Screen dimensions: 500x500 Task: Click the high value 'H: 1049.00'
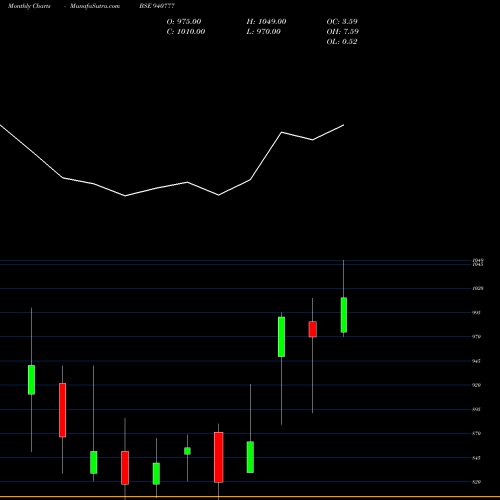(x=266, y=21)
